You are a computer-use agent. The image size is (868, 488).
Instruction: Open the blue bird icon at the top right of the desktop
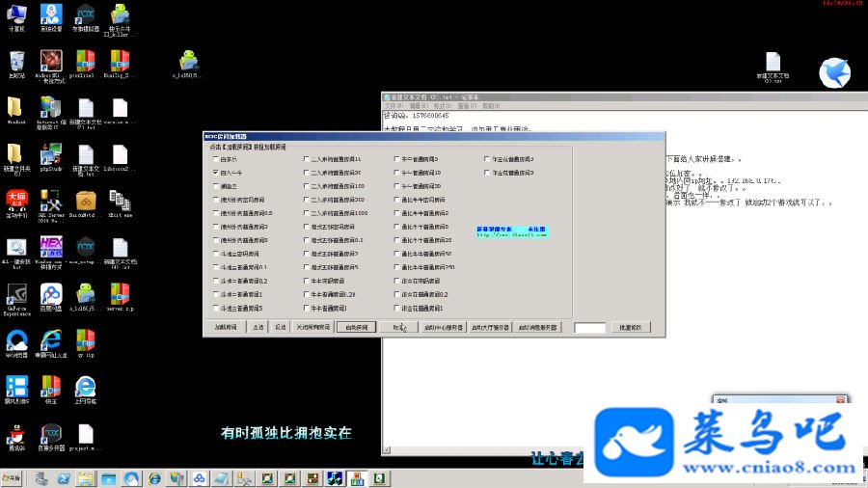coord(834,72)
